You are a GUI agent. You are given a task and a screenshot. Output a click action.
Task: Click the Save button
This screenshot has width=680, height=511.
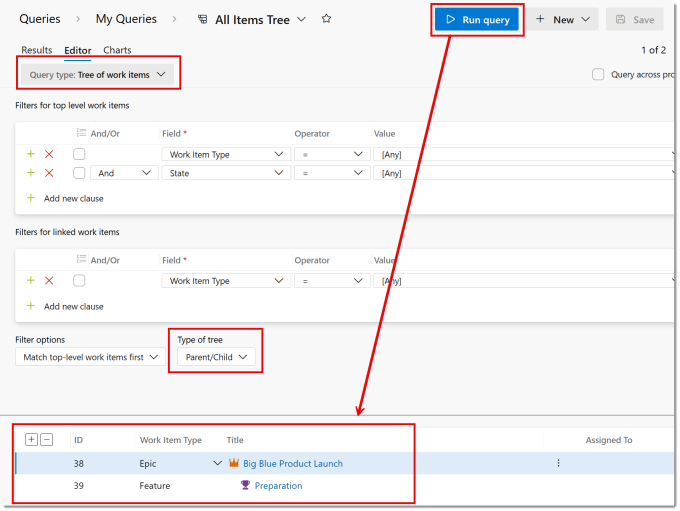point(634,20)
